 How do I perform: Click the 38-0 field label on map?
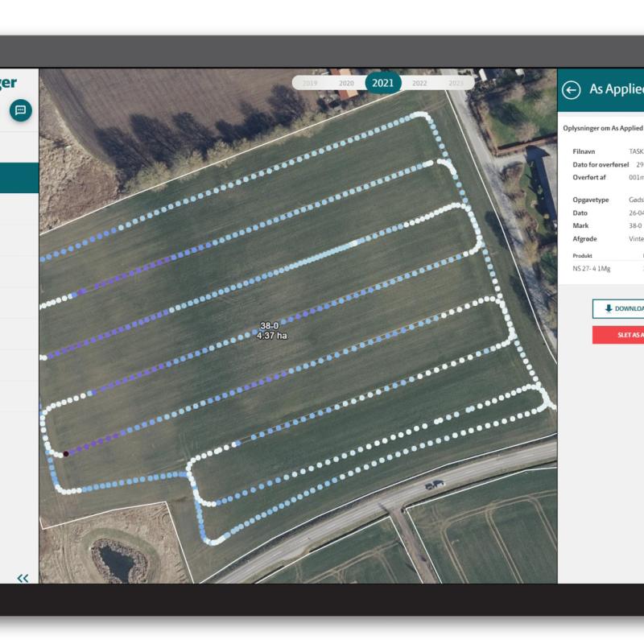[270, 326]
